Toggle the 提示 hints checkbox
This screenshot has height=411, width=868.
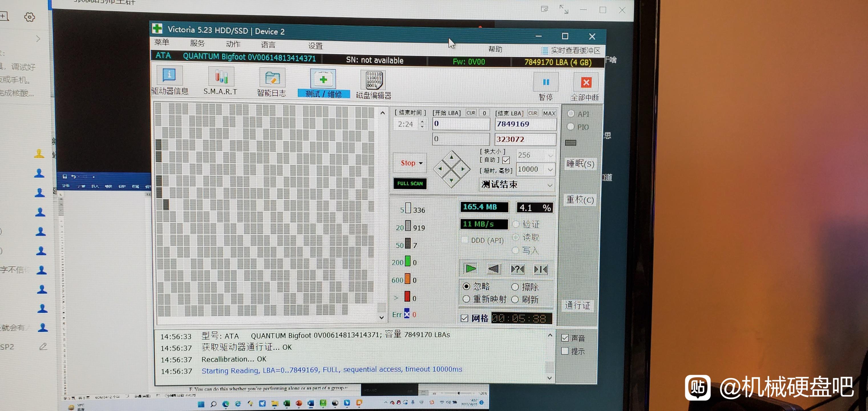coord(565,351)
